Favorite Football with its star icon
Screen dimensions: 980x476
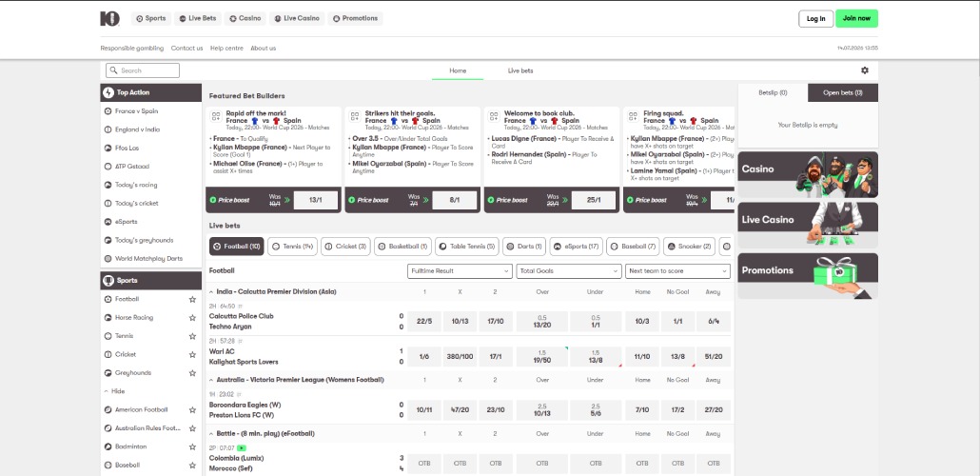[192, 300]
